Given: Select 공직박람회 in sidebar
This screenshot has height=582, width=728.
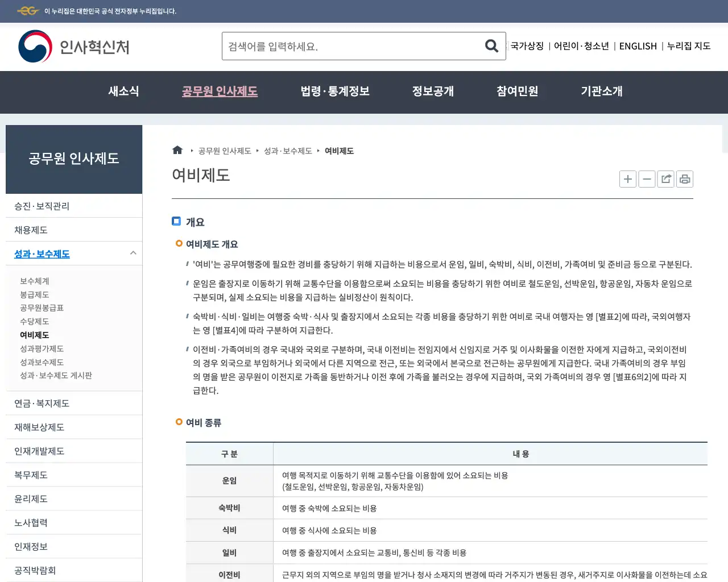Looking at the screenshot, I should coord(74,570).
